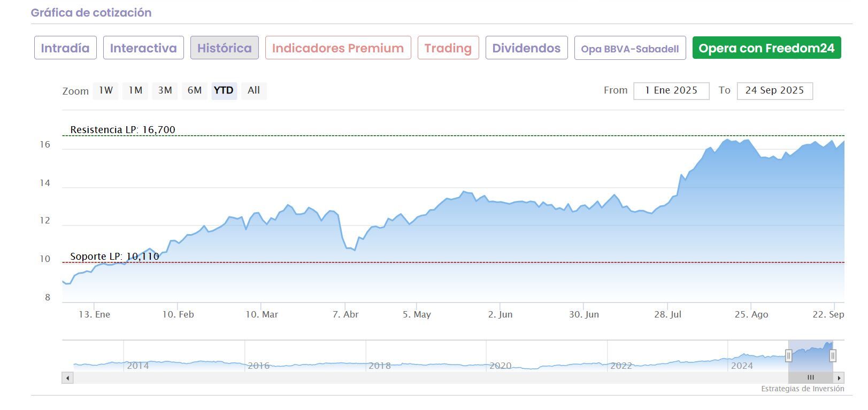Select the 3M zoom range
Viewport: 868px width, 410px height.
pos(165,90)
